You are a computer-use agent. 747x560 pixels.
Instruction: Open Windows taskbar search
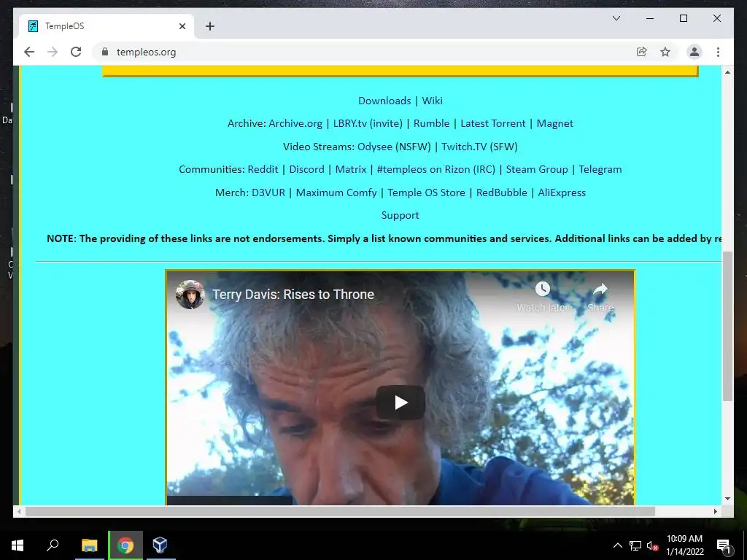coord(53,545)
